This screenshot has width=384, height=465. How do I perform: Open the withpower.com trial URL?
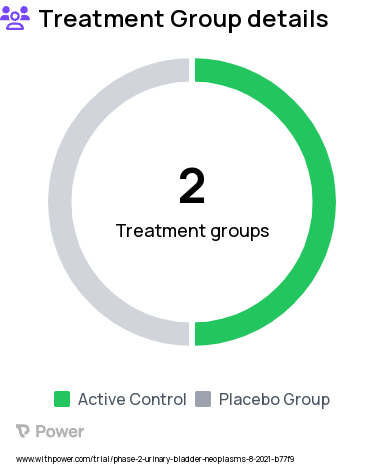pyautogui.click(x=155, y=459)
